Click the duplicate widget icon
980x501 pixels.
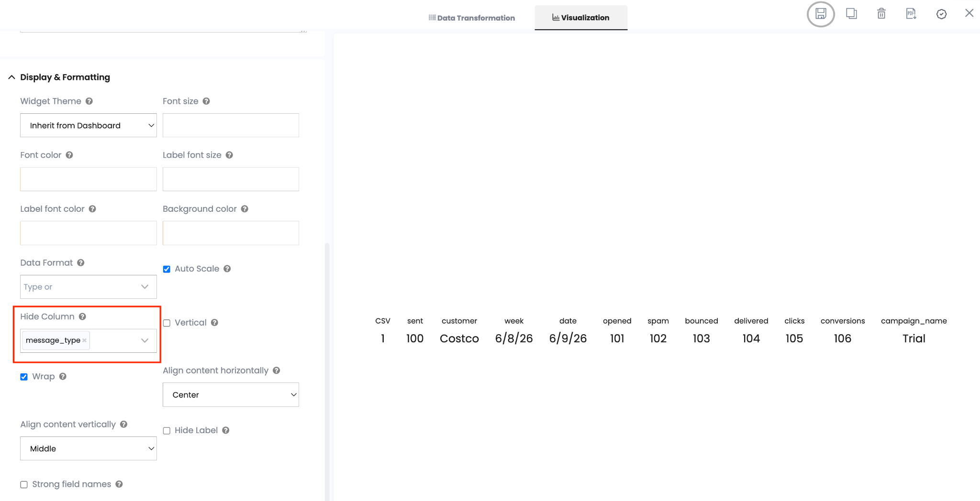(x=851, y=13)
